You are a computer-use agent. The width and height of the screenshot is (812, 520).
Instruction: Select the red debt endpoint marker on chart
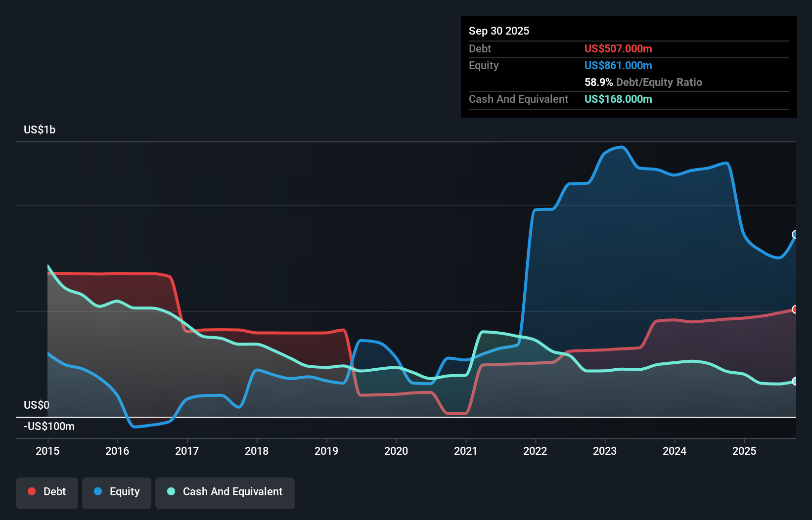795,309
